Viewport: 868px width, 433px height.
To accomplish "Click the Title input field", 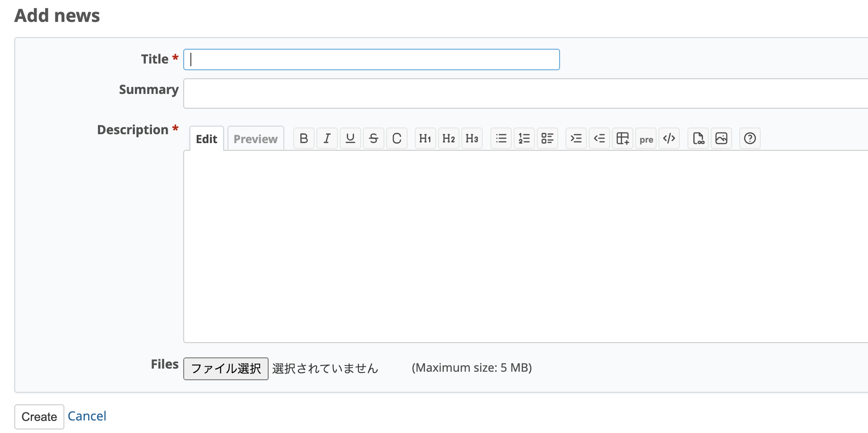I will point(371,59).
